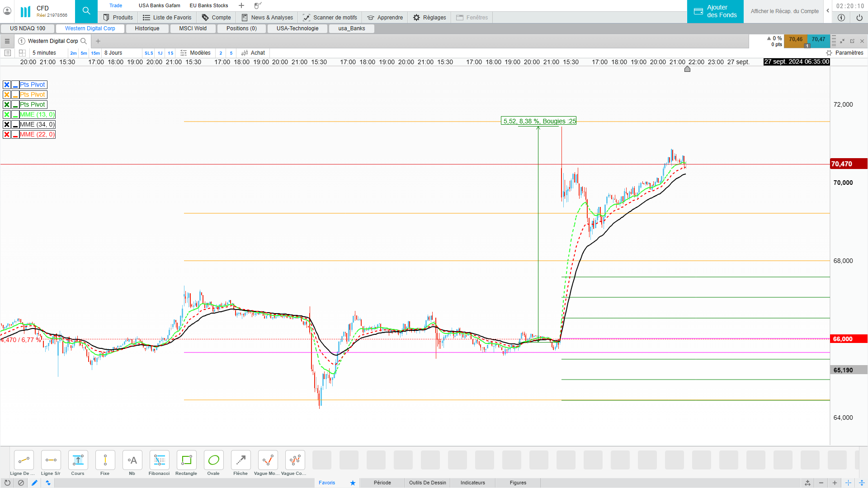Toggle the blue Pts Pivot line visibility

[x=15, y=85]
